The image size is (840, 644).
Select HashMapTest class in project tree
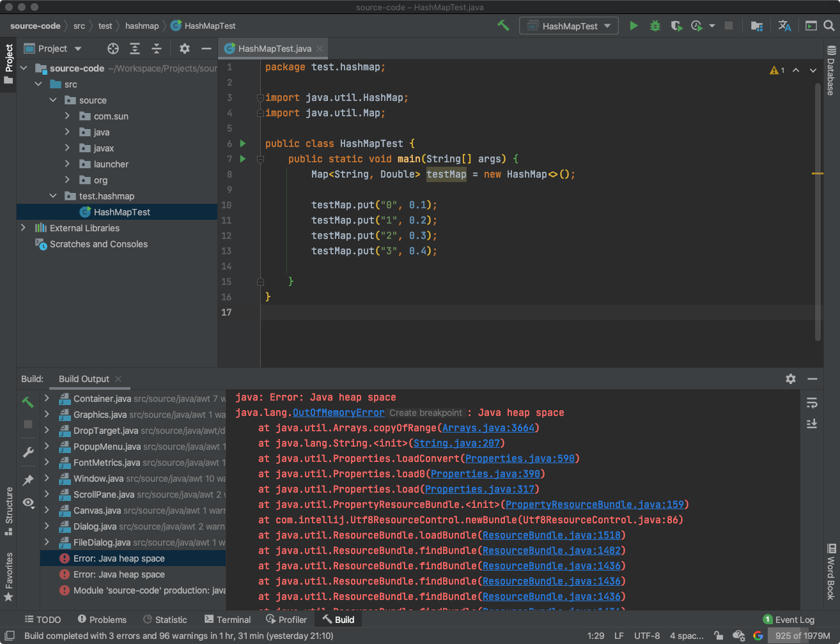click(x=117, y=212)
